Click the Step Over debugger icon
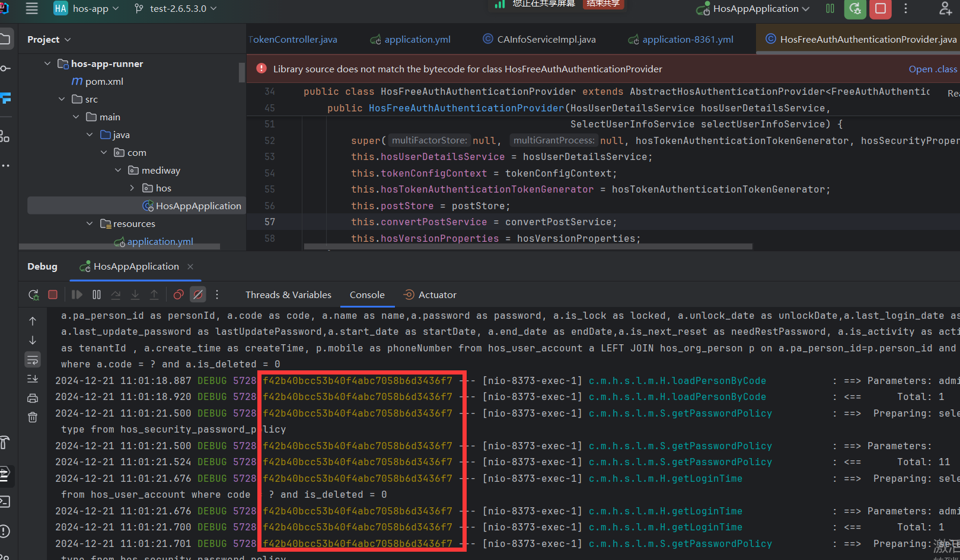This screenshot has width=960, height=560. pos(116,295)
